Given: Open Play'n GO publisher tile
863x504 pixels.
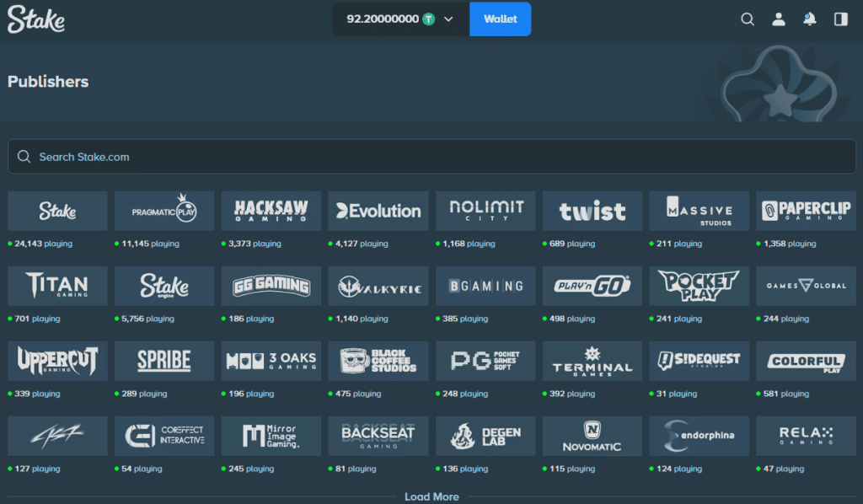Looking at the screenshot, I should [592, 286].
